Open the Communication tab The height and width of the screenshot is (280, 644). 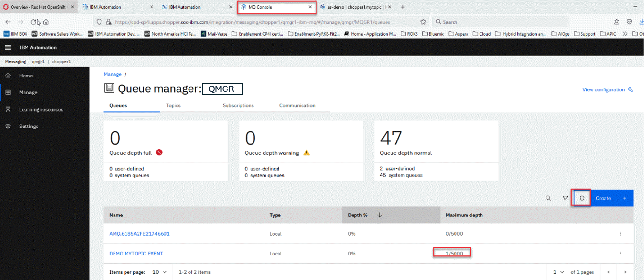[x=297, y=105]
